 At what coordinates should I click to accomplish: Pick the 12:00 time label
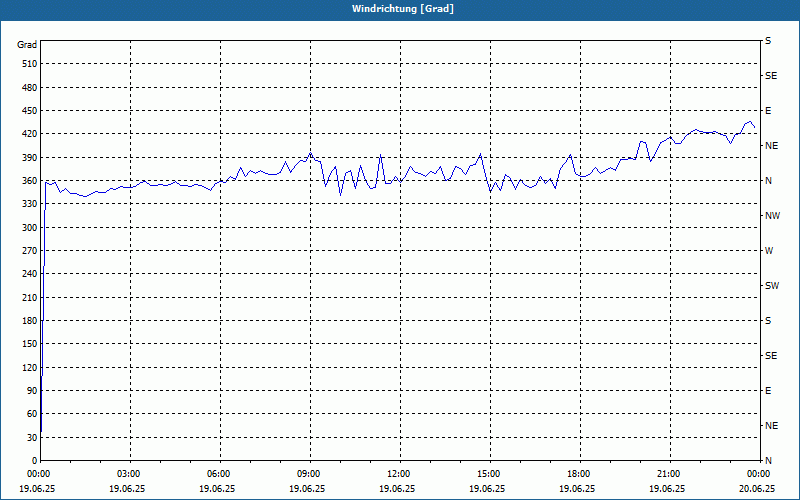[397, 474]
